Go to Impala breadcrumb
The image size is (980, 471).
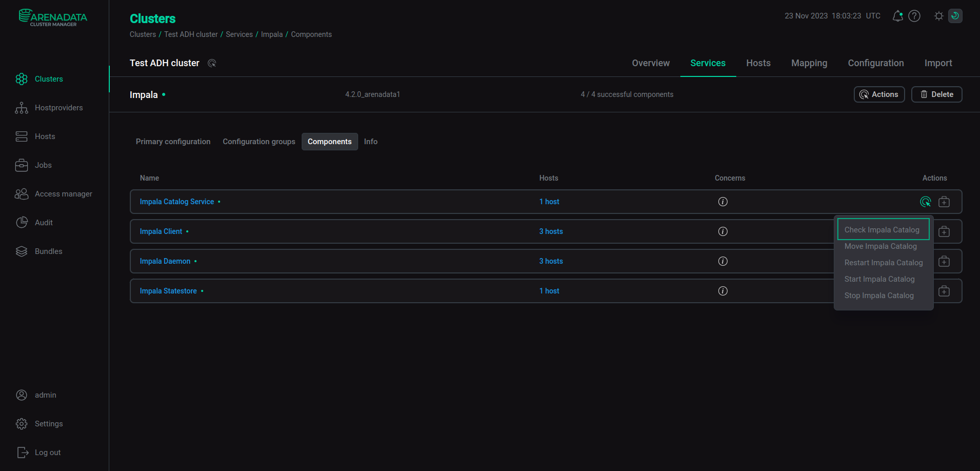[x=271, y=34]
